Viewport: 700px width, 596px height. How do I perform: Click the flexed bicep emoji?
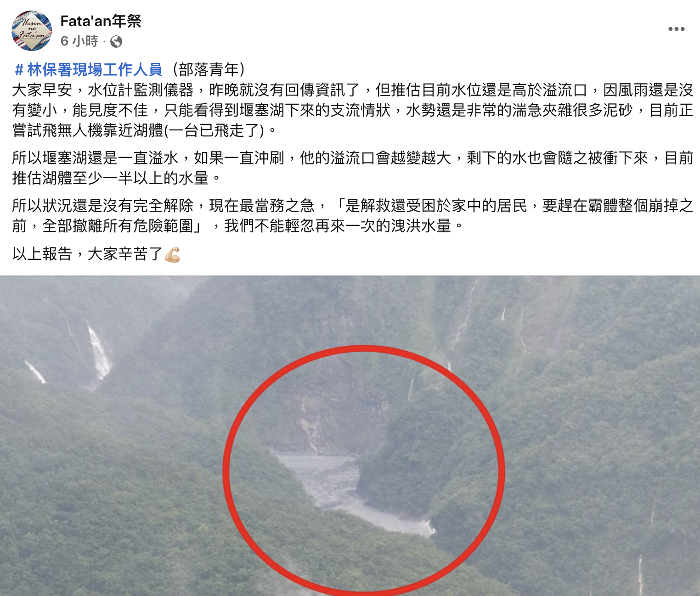(x=172, y=254)
